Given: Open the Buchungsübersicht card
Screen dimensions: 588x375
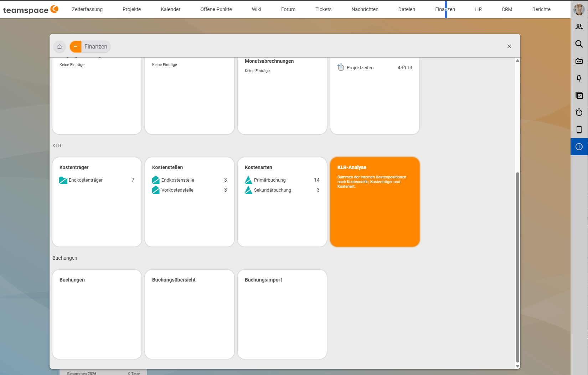Looking at the screenshot, I should pyautogui.click(x=190, y=314).
